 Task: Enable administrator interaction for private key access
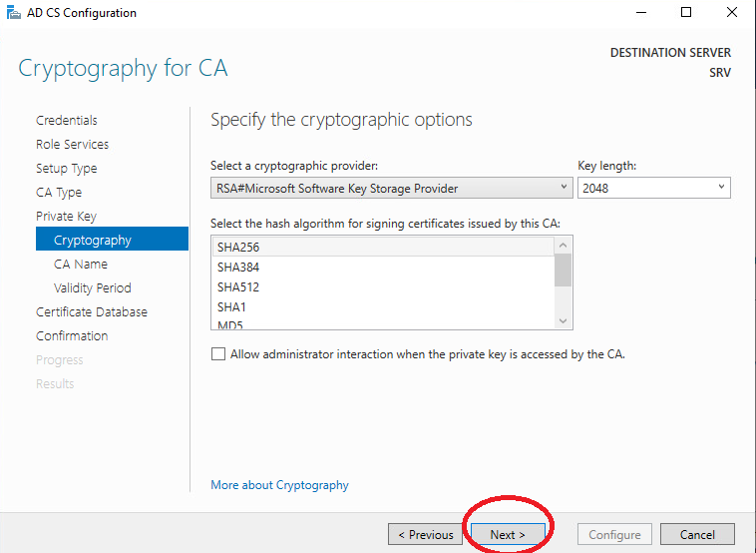(218, 354)
